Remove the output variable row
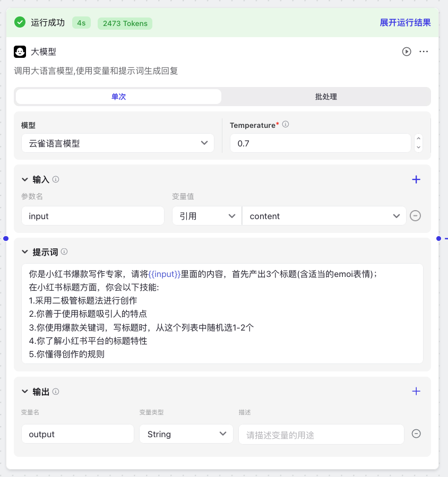 pyautogui.click(x=417, y=433)
